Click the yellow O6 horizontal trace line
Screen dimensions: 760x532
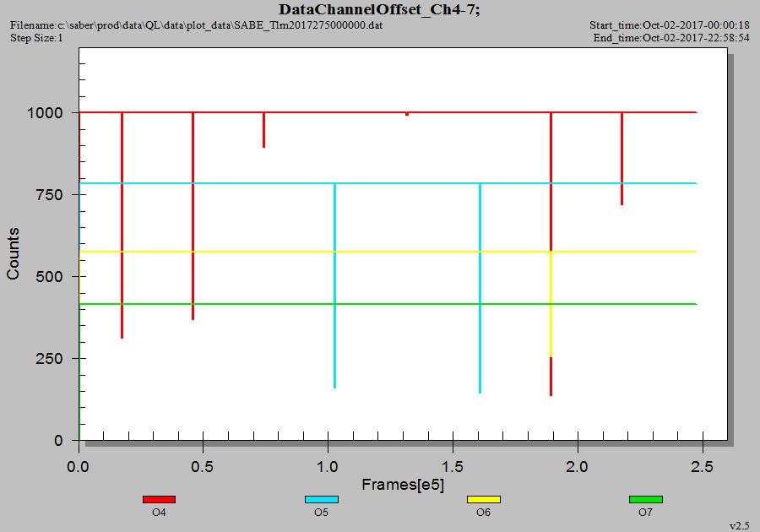click(388, 252)
